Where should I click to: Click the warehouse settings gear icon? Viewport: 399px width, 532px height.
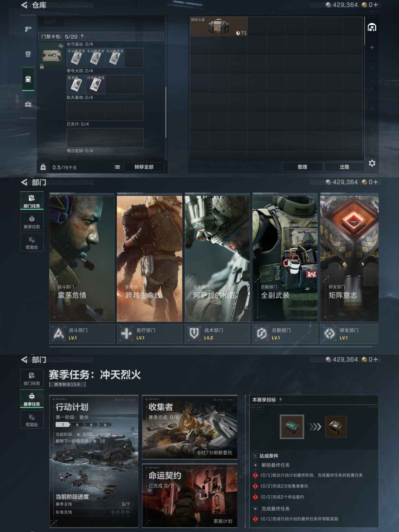(x=372, y=163)
